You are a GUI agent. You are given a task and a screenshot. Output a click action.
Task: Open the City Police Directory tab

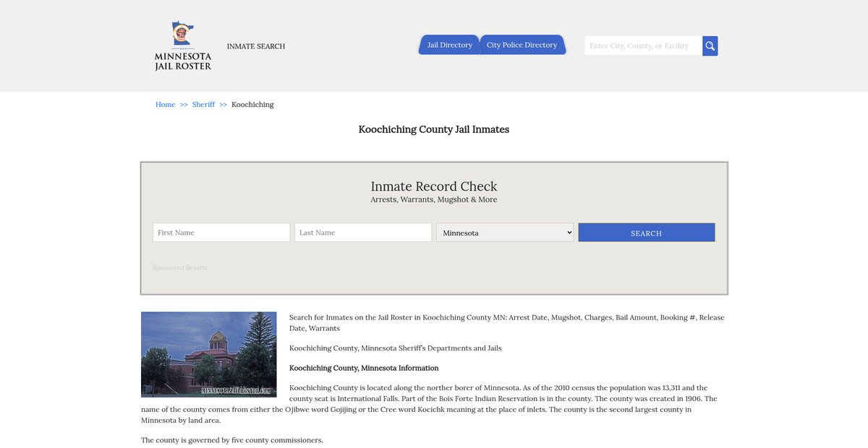(x=522, y=45)
